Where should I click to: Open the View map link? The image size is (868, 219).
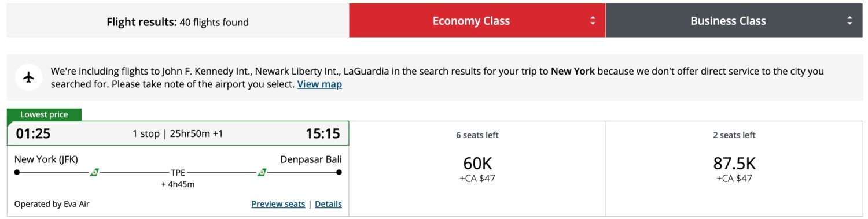coord(319,84)
